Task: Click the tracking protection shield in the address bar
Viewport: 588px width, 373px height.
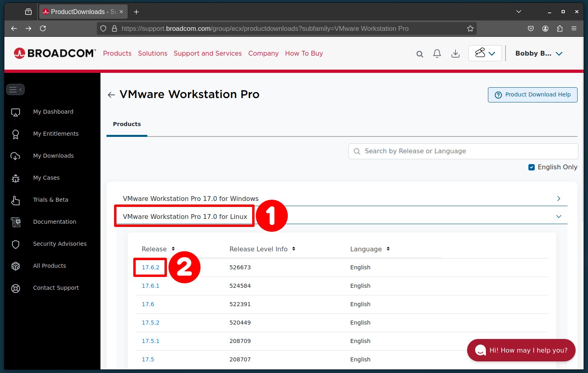Action: (x=103, y=28)
